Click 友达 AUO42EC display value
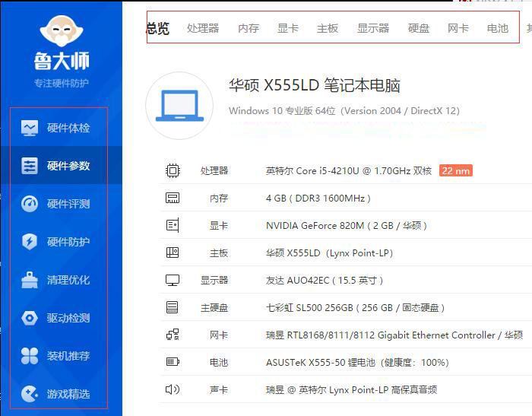The width and height of the screenshot is (532, 416). point(325,280)
